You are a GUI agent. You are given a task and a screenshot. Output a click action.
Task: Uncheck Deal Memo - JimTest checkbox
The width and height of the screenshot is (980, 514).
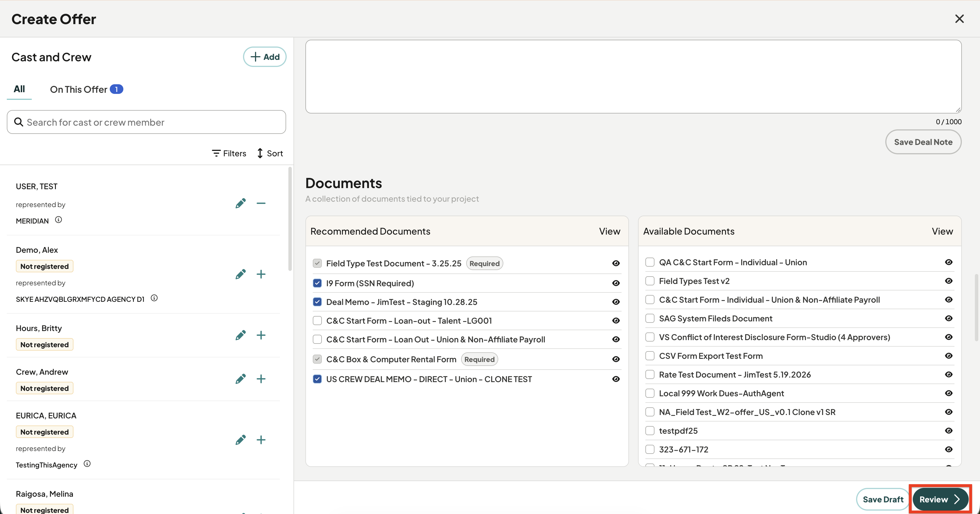[x=317, y=302]
